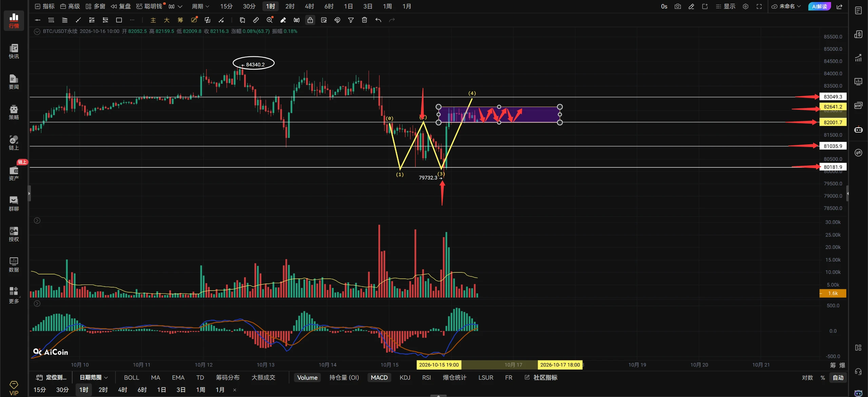Open 策略 strategy robot in sidebar
Image resolution: width=868 pixels, height=397 pixels.
coord(14,112)
